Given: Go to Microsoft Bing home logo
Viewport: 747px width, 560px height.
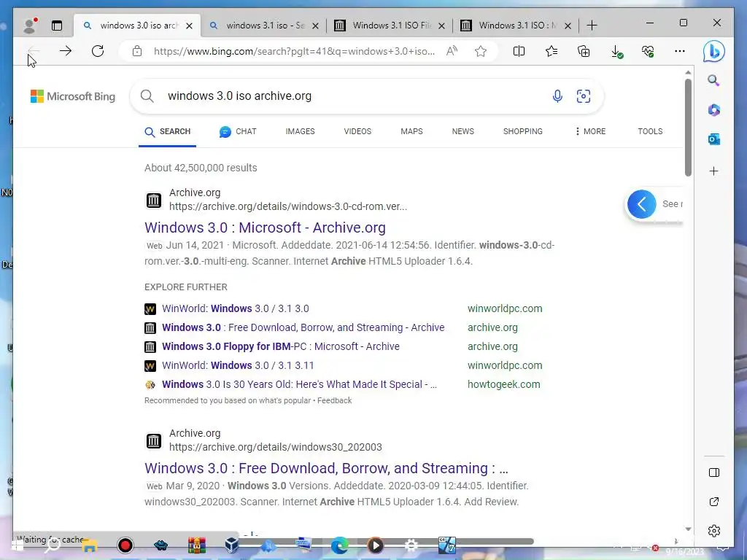Looking at the screenshot, I should click(x=73, y=96).
